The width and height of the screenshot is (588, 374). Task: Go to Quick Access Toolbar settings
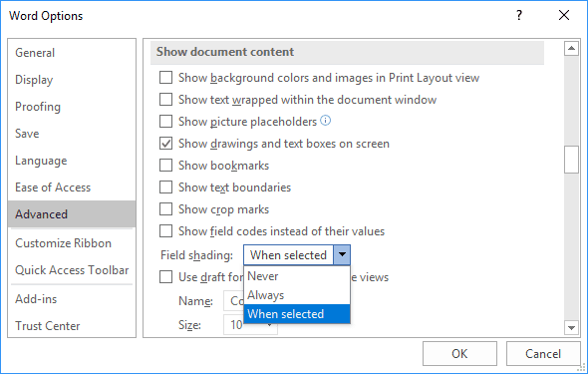click(72, 270)
